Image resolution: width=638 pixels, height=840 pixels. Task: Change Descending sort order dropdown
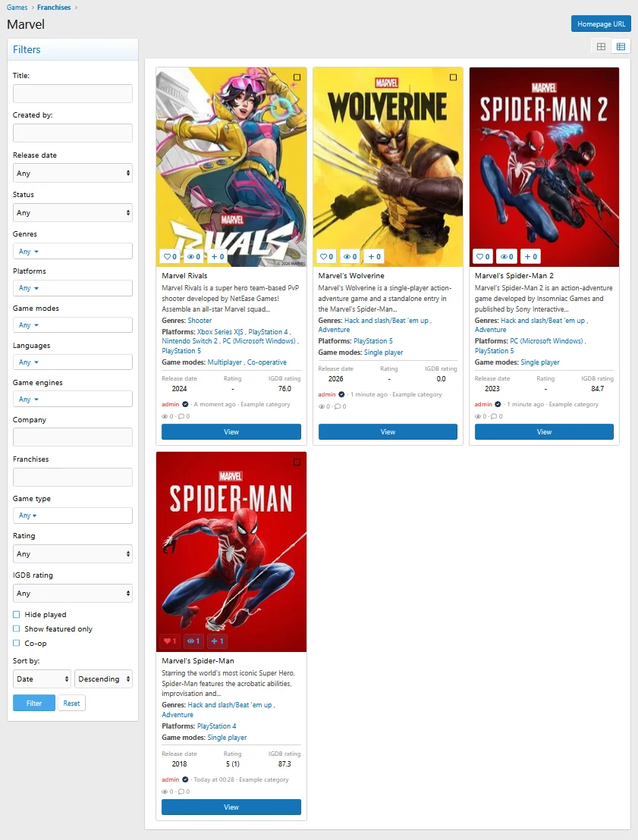(x=103, y=679)
